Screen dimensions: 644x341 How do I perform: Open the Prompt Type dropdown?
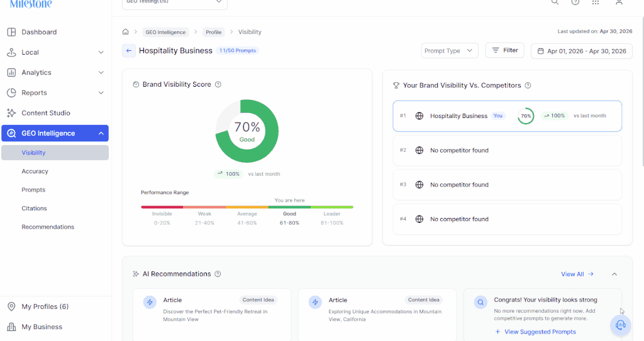click(x=449, y=51)
